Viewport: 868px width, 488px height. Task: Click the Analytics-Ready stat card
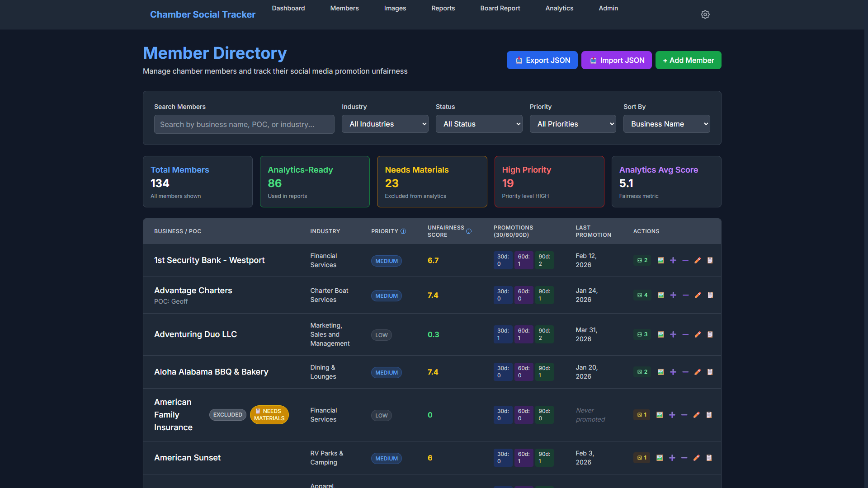click(315, 182)
